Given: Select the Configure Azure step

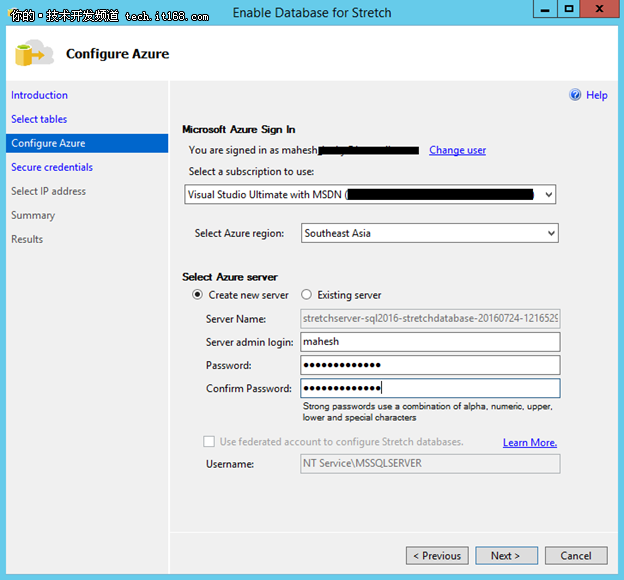Looking at the screenshot, I should pyautogui.click(x=87, y=143).
